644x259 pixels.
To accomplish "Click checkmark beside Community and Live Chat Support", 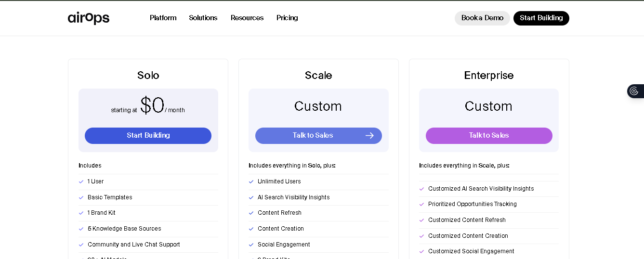I will (81, 245).
